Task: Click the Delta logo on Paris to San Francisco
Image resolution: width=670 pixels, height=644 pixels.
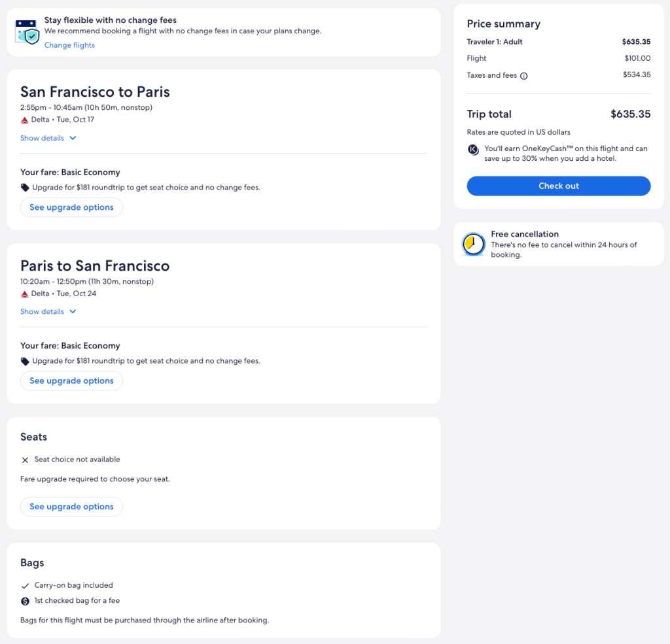Action: pos(25,294)
